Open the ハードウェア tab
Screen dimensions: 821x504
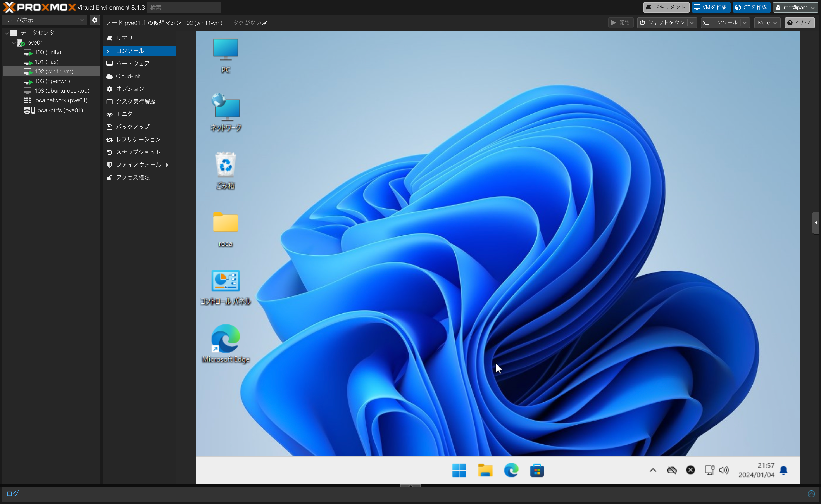(139, 63)
